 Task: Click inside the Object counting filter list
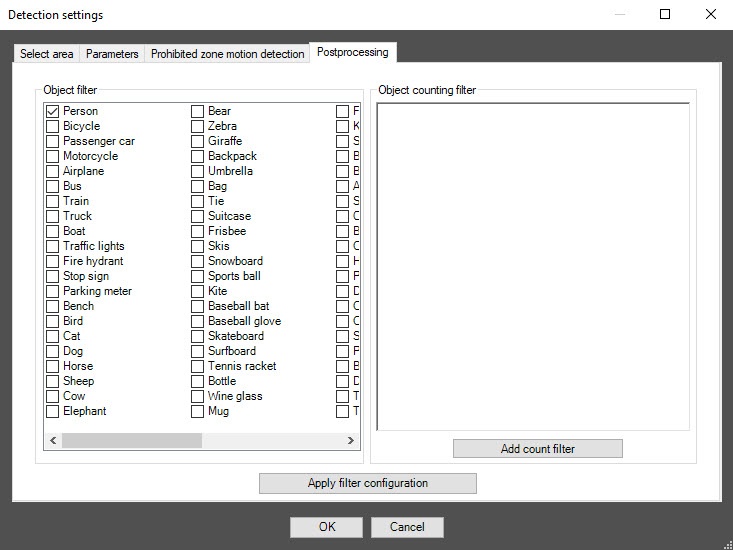533,266
